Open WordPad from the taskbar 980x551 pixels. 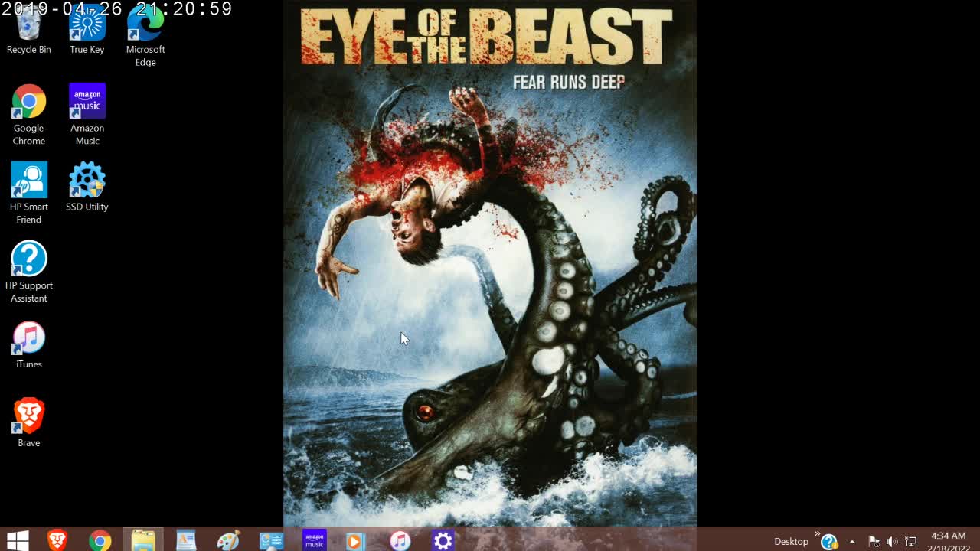186,540
